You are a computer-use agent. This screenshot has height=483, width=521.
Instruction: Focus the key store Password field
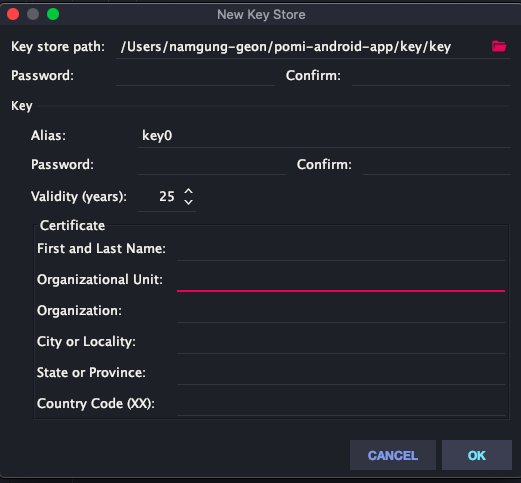coord(195,76)
